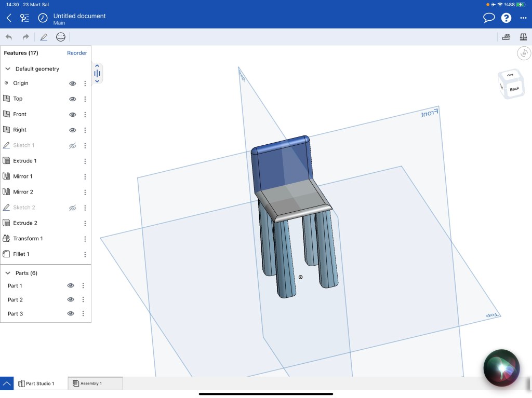Open the three-dot menu for Fillet 1
The image size is (532, 398).
point(85,255)
